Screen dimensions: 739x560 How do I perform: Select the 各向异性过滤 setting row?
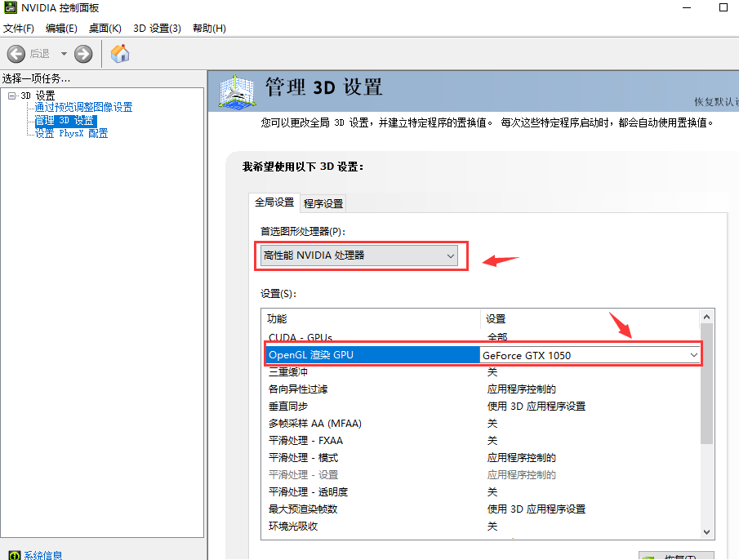pos(481,389)
